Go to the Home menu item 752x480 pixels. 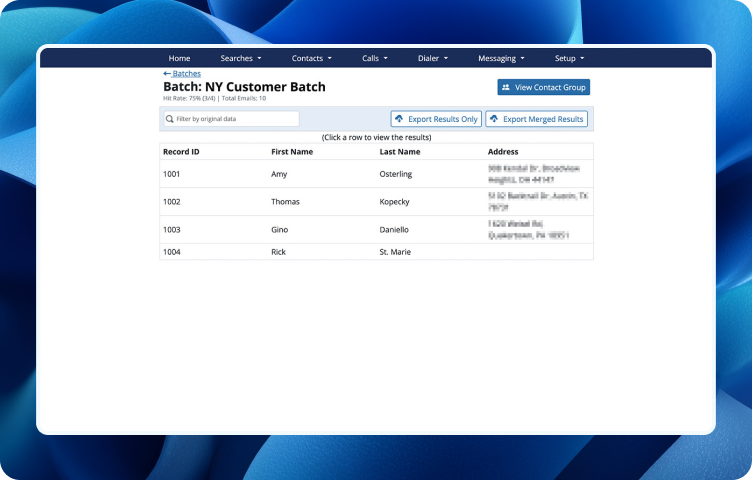179,58
